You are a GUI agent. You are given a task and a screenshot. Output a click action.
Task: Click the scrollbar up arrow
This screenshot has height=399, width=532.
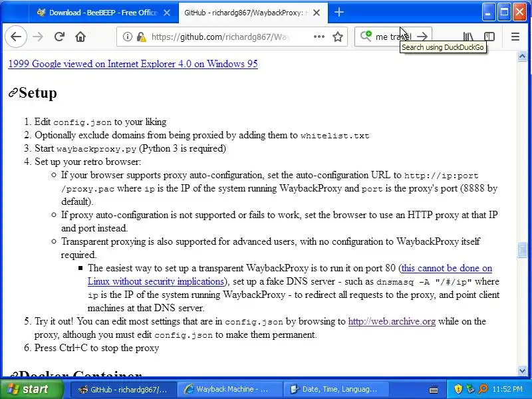coord(523,56)
